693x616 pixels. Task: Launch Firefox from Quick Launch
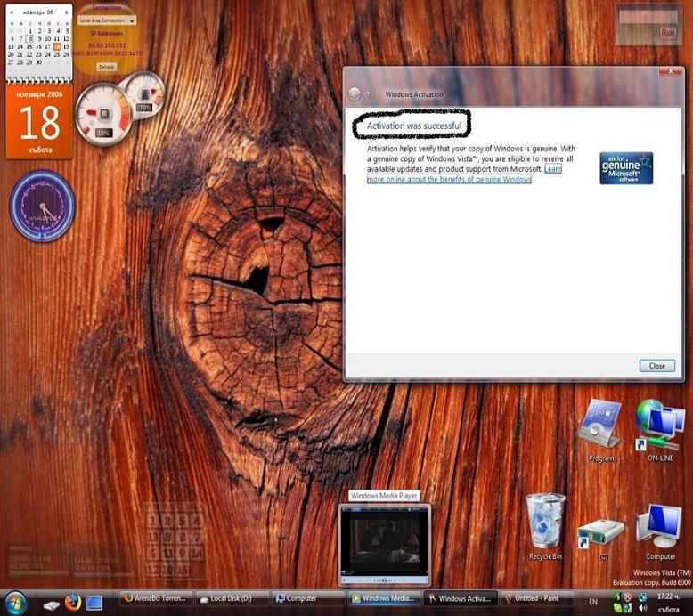tap(73, 602)
